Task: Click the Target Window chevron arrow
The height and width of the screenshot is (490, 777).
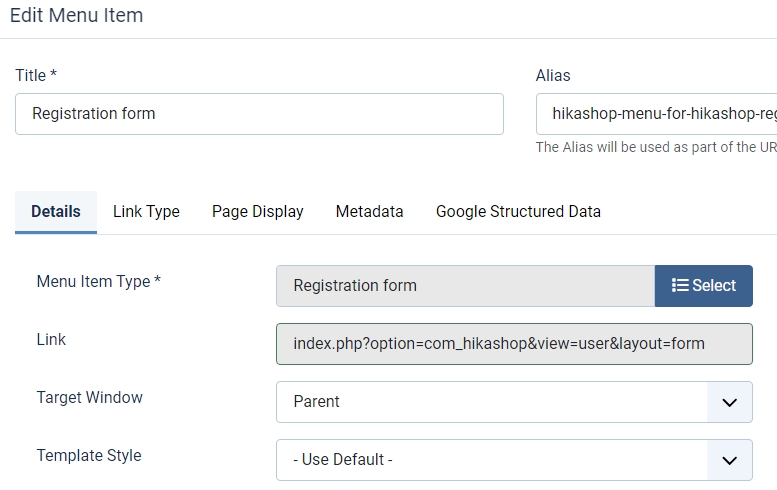Action: tap(729, 402)
